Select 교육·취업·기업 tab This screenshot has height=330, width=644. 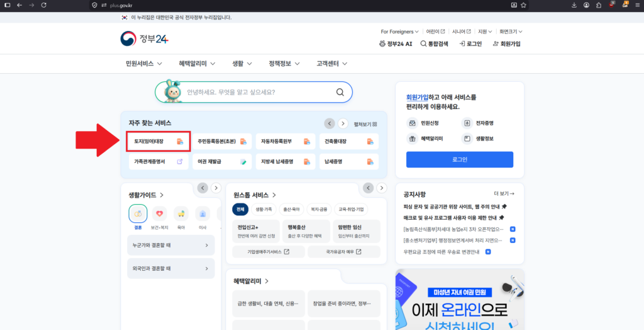(x=351, y=208)
